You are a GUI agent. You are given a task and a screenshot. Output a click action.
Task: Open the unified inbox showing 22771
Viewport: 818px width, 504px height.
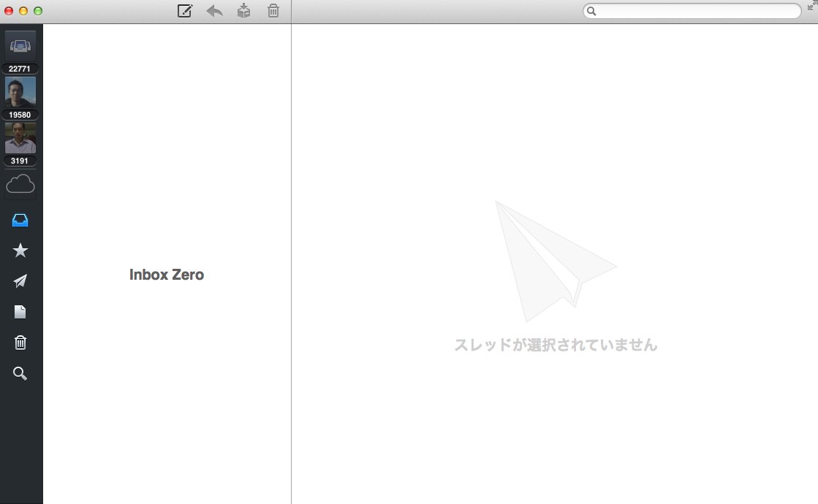click(20, 47)
